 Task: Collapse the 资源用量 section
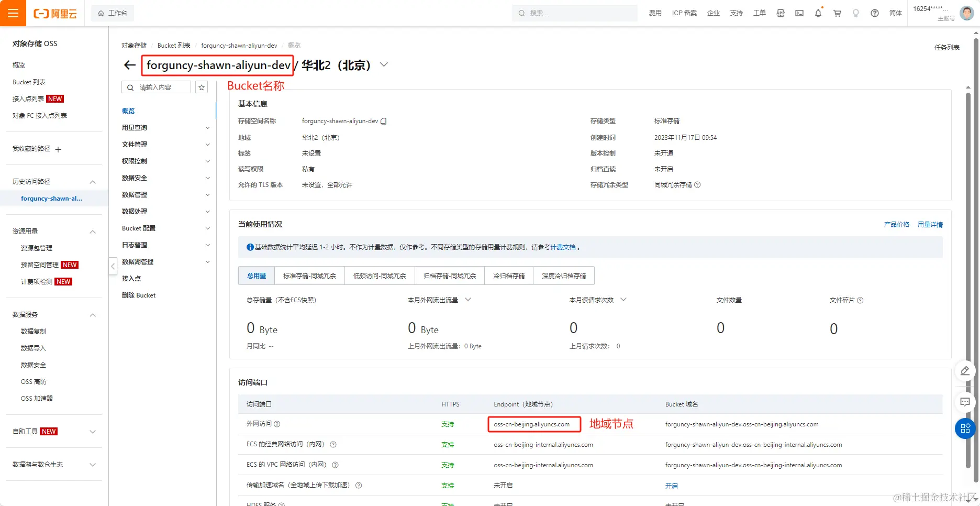tap(93, 232)
